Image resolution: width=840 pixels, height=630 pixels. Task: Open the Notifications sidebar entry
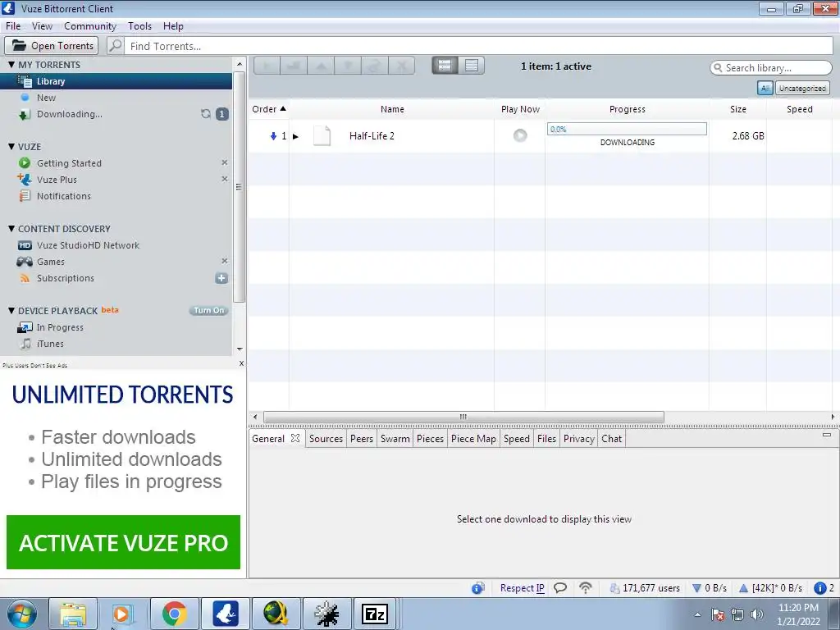tap(63, 196)
